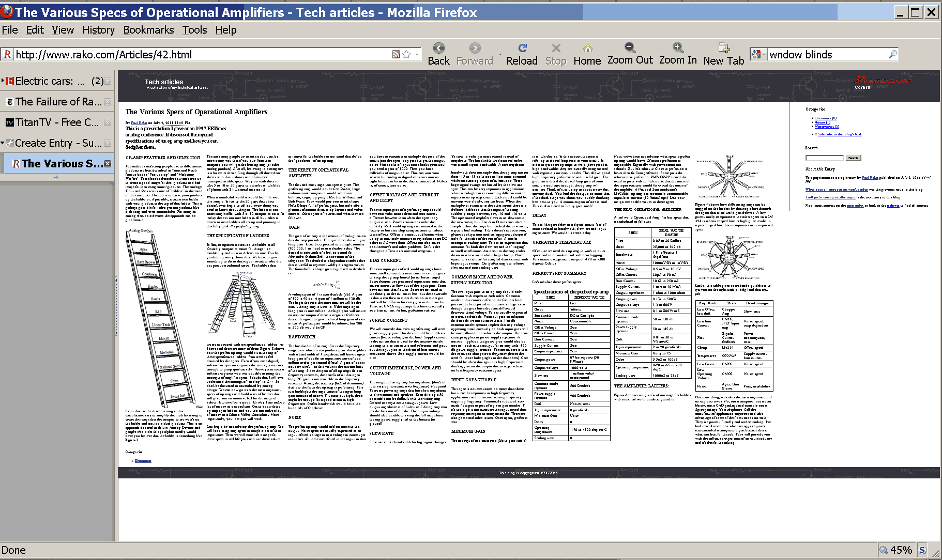Screen dimensions: 942x560
Task: Switch to the Create Entry - Su... tab
Action: pyautogui.click(x=57, y=143)
